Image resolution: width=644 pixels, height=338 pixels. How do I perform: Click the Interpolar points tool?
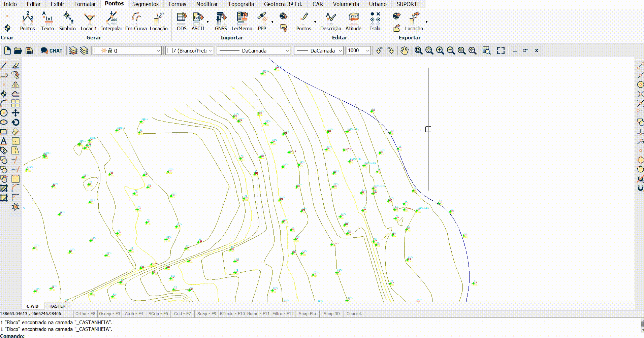pos(111,22)
